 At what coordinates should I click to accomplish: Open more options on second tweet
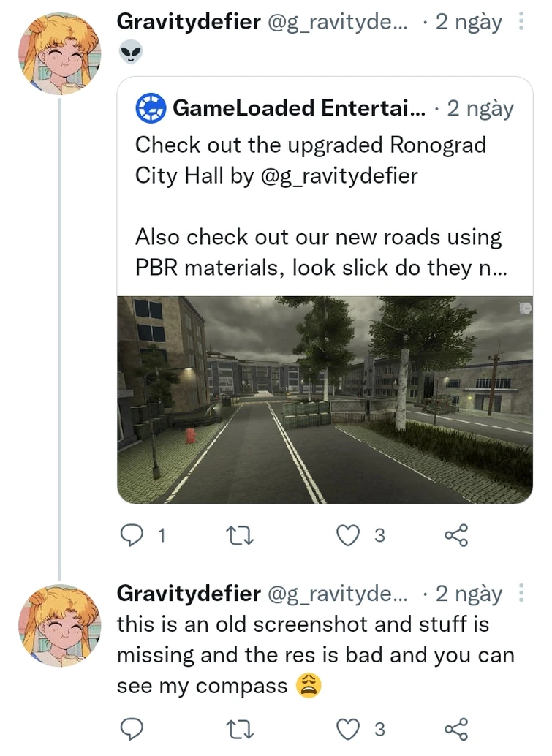[521, 593]
